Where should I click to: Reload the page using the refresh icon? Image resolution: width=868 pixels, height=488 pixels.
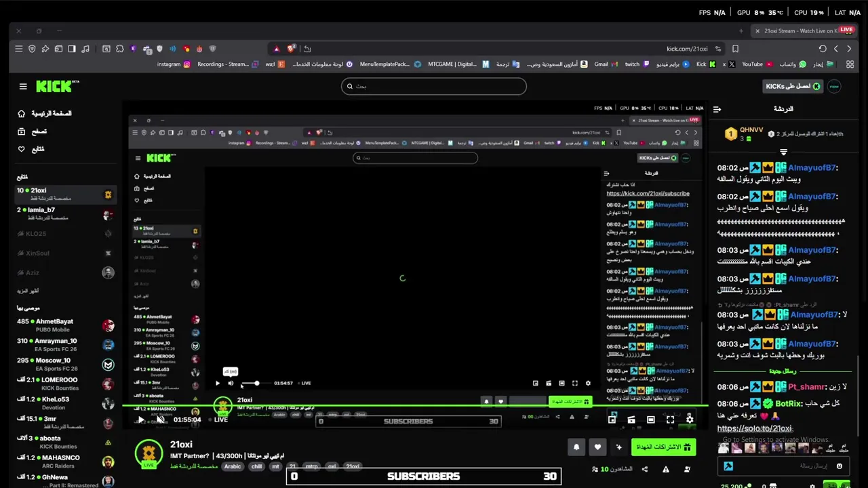(823, 49)
